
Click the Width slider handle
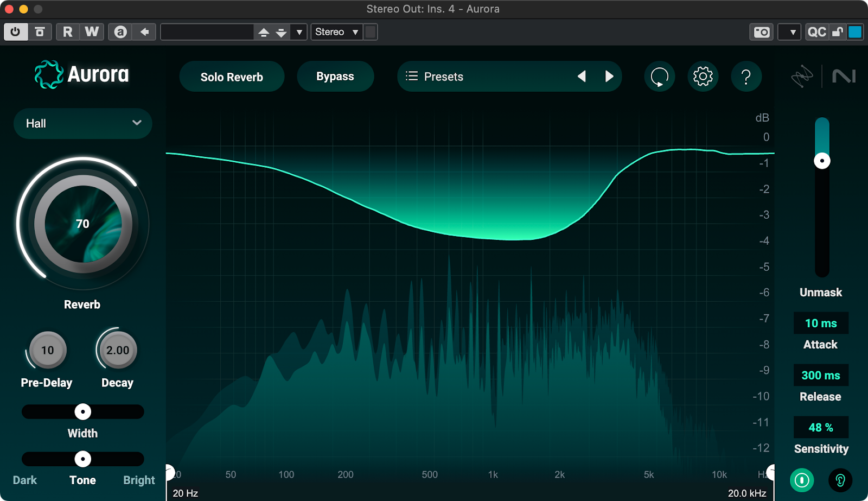click(x=82, y=412)
